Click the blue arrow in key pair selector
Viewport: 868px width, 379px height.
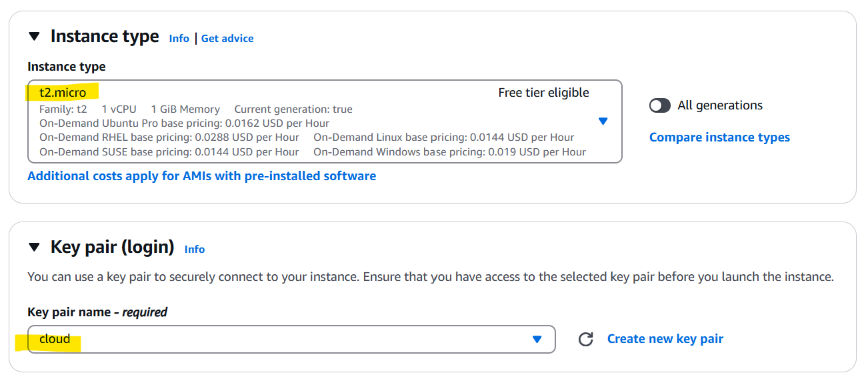tap(537, 339)
